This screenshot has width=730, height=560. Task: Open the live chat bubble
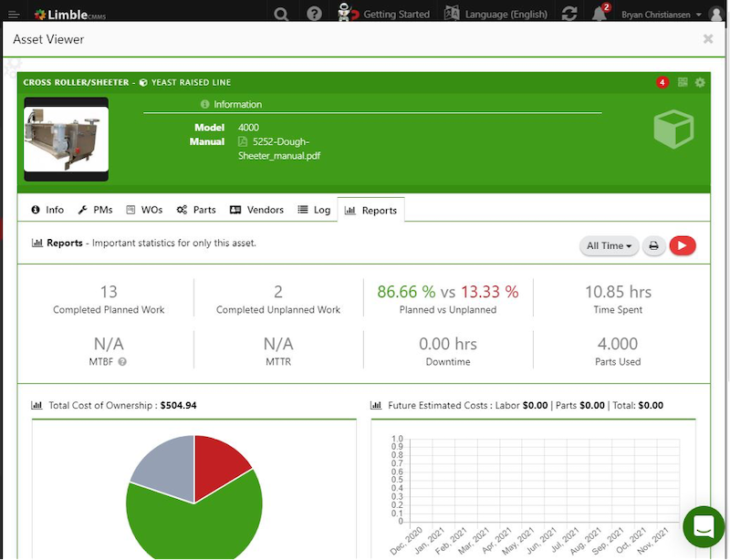pos(704,526)
